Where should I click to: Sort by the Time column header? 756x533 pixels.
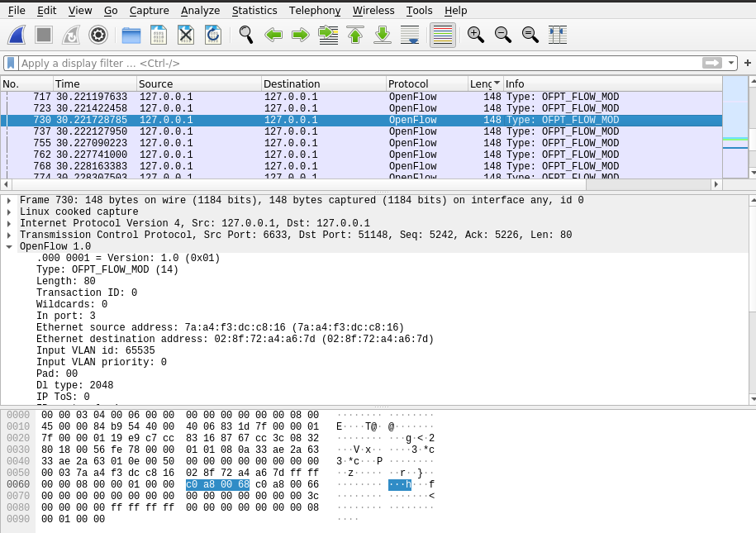tap(95, 84)
